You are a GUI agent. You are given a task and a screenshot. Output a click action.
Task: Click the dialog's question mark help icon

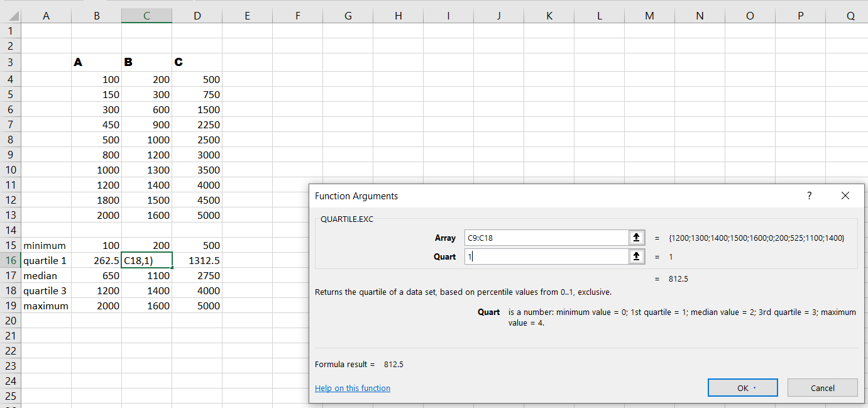point(809,196)
